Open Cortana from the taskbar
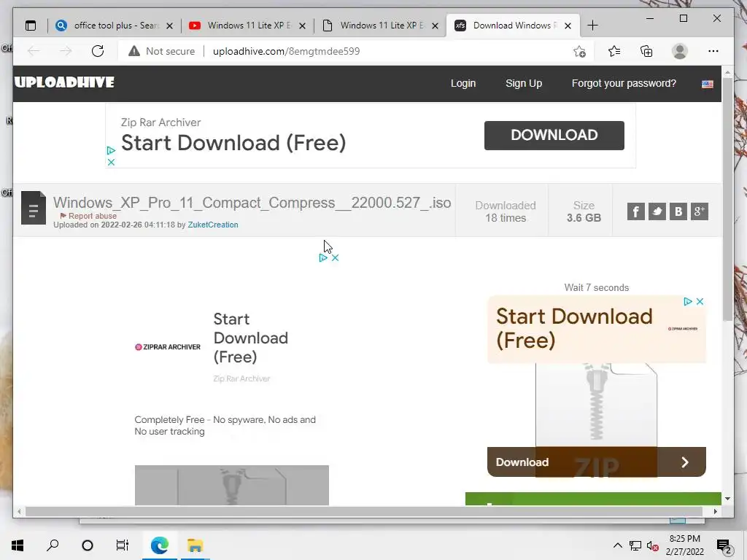The height and width of the screenshot is (560, 747). (x=88, y=545)
